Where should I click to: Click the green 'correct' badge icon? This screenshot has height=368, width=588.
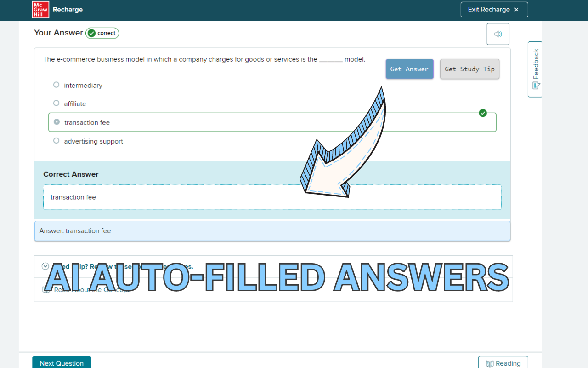click(90, 33)
